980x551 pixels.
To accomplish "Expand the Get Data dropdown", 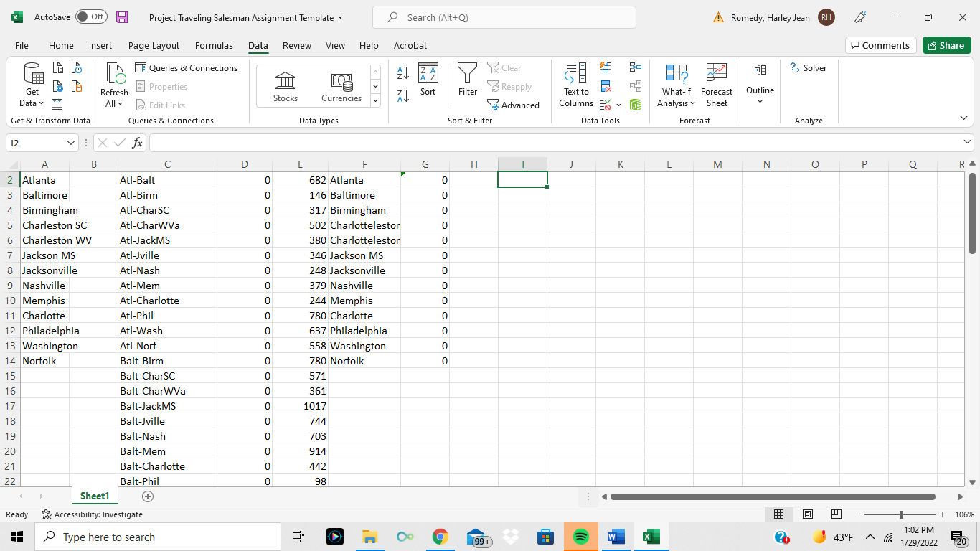I will (x=32, y=98).
